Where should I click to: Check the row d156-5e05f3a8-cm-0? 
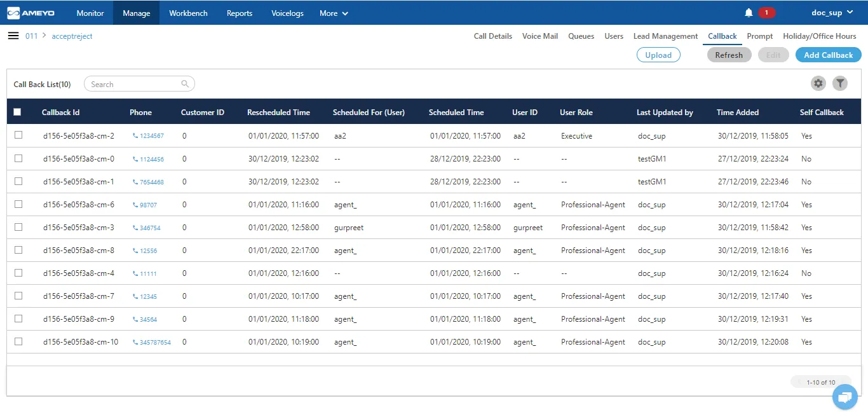point(18,158)
